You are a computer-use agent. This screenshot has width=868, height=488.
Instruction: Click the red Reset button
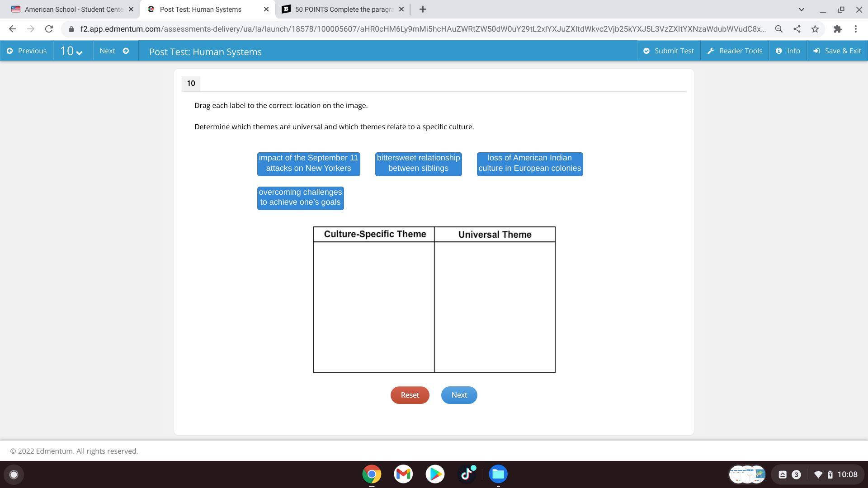click(410, 395)
